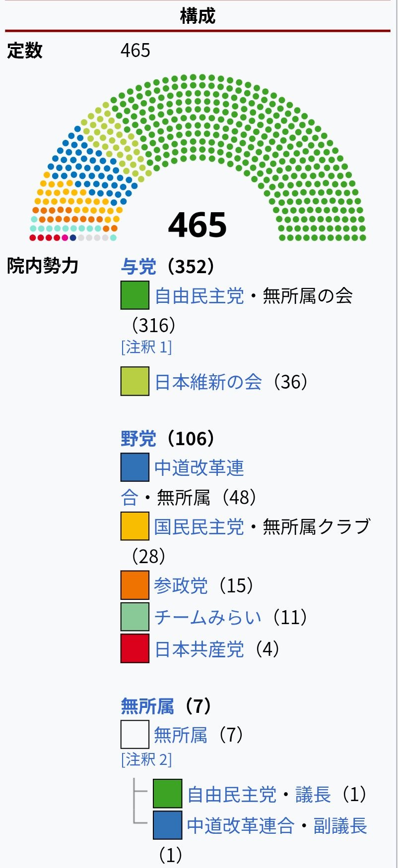Open the 副議長 link
Image resolution: width=399 pixels, height=868 pixels.
(340, 826)
